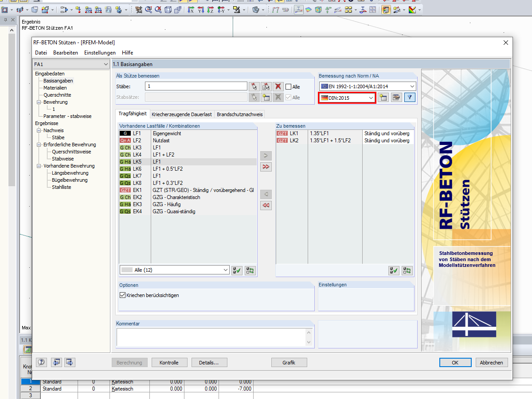532x399 pixels.
Task: Select all in Zu bemessen list
Action: (x=394, y=270)
